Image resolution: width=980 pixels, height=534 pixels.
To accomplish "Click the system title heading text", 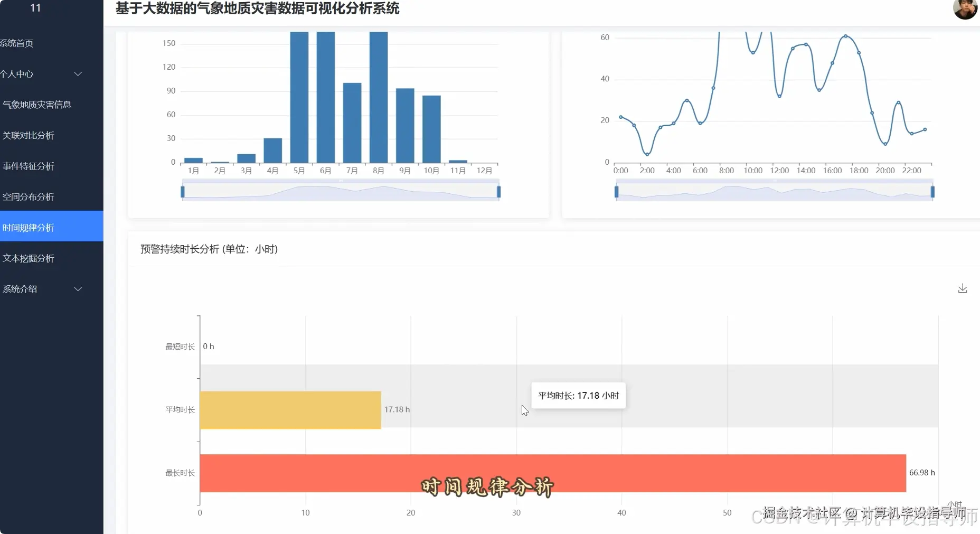I will click(258, 8).
